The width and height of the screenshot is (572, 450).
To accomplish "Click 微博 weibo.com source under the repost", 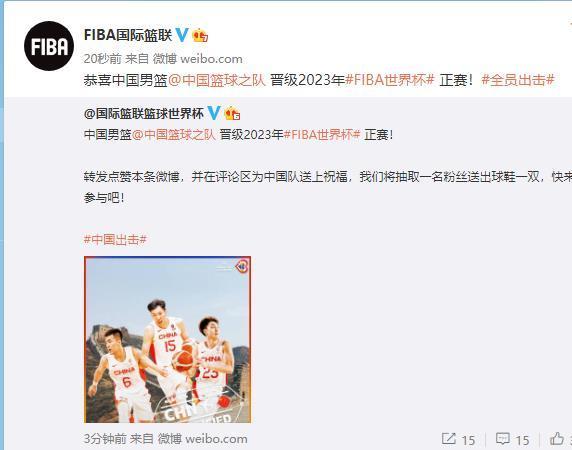I will coord(202,439).
